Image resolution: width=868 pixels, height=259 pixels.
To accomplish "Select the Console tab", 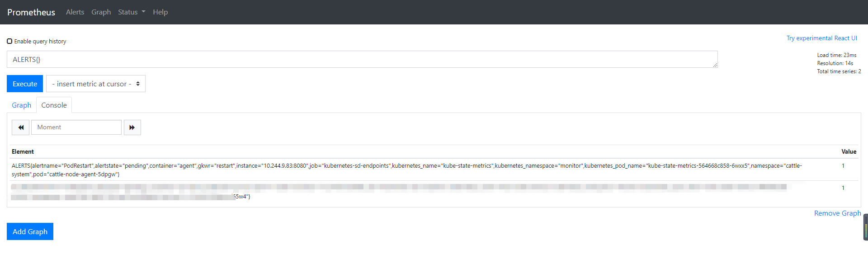I will point(54,105).
